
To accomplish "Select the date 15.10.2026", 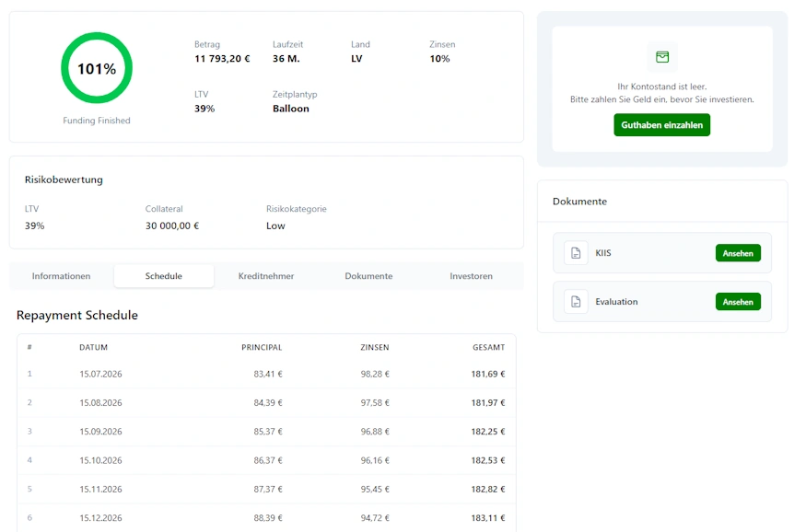I will 100,460.
